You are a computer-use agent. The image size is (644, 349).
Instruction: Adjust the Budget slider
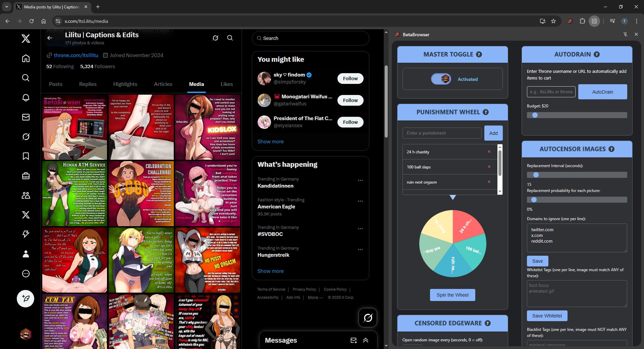click(x=577, y=115)
